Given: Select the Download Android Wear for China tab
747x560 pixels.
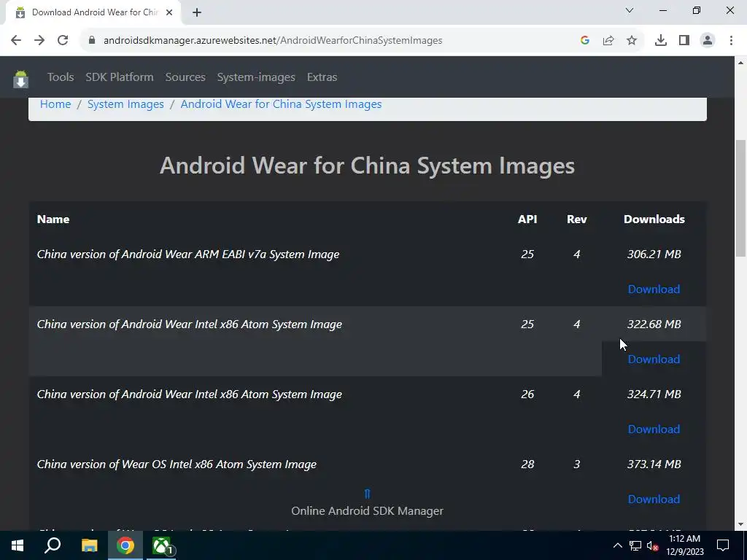Looking at the screenshot, I should point(93,12).
